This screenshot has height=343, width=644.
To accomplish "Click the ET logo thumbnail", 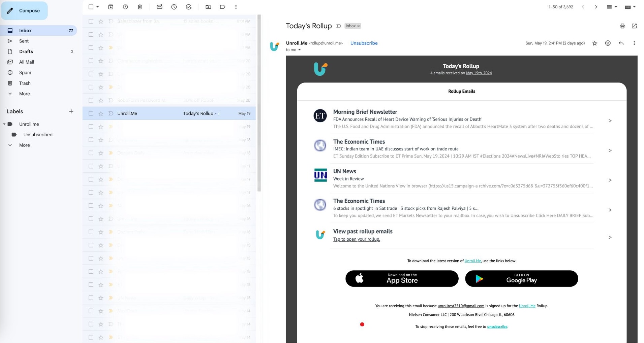I will coord(320,116).
